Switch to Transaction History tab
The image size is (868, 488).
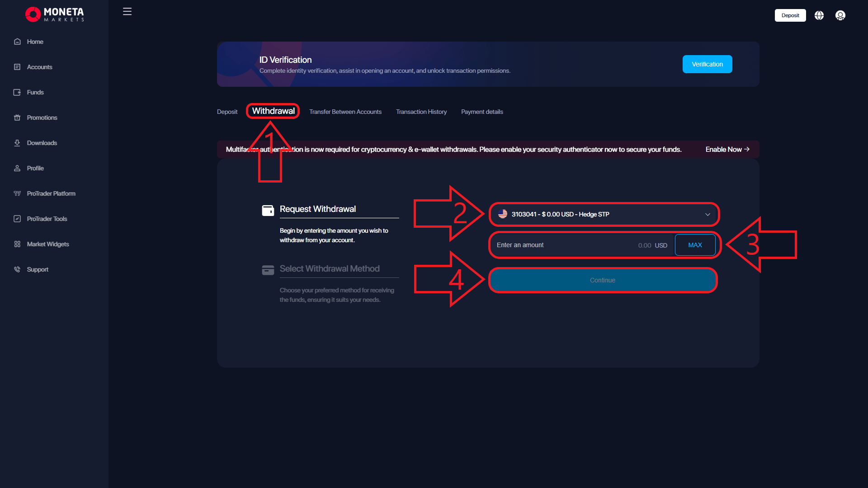(421, 112)
